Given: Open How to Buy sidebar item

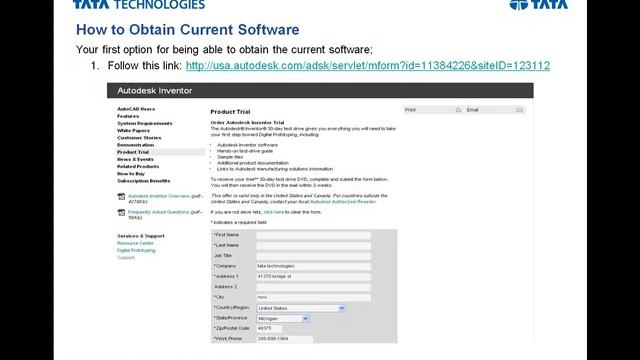Looking at the screenshot, I should click(x=131, y=173).
